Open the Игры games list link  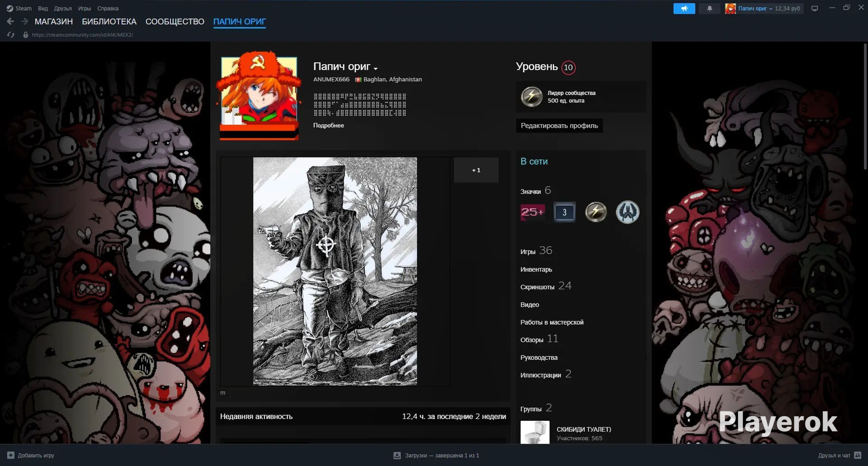[x=528, y=252]
